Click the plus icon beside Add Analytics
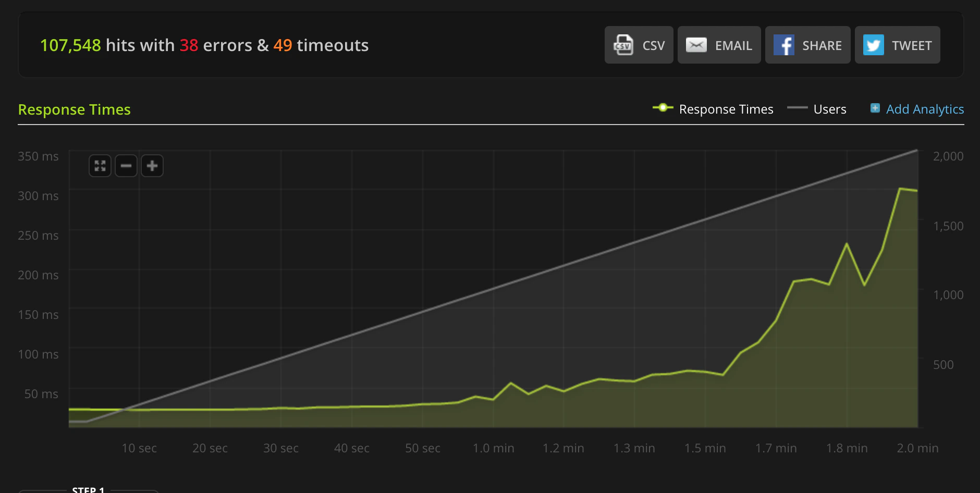The height and width of the screenshot is (493, 980). tap(875, 108)
